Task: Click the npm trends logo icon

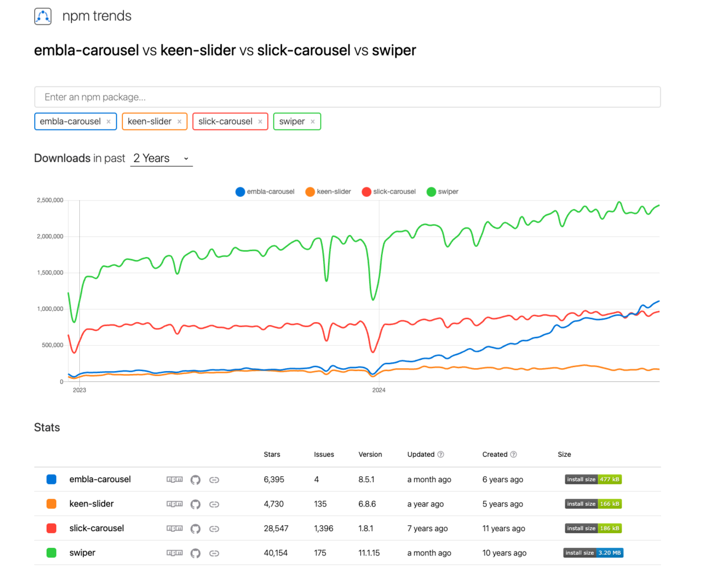Action: tap(43, 16)
